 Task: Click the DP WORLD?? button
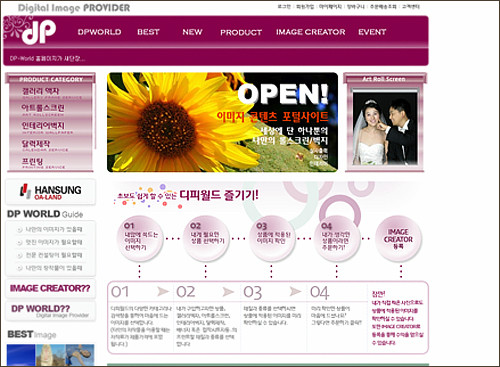click(50, 311)
